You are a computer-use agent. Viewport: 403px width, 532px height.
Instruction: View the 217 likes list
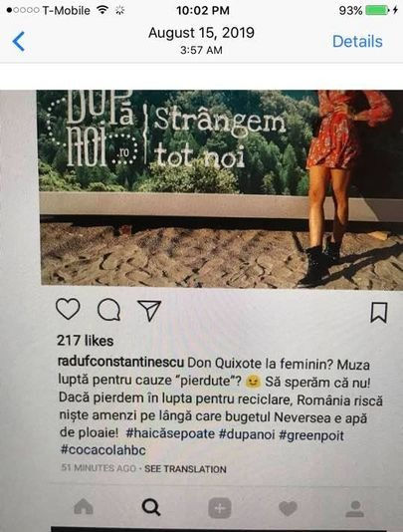[85, 341]
